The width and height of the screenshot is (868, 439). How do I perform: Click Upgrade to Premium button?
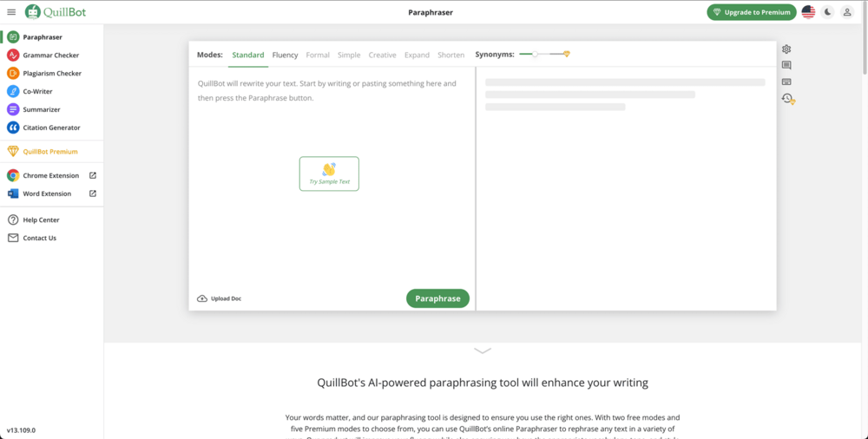(x=752, y=12)
